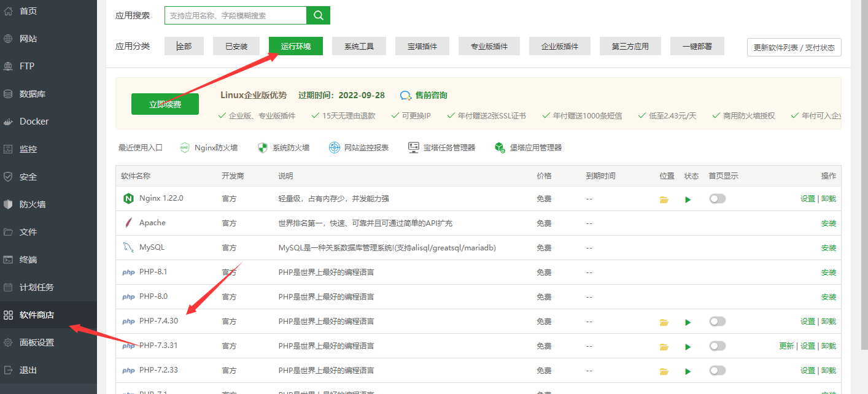
Task: Go to 首页 in sidebar
Action: click(x=48, y=11)
